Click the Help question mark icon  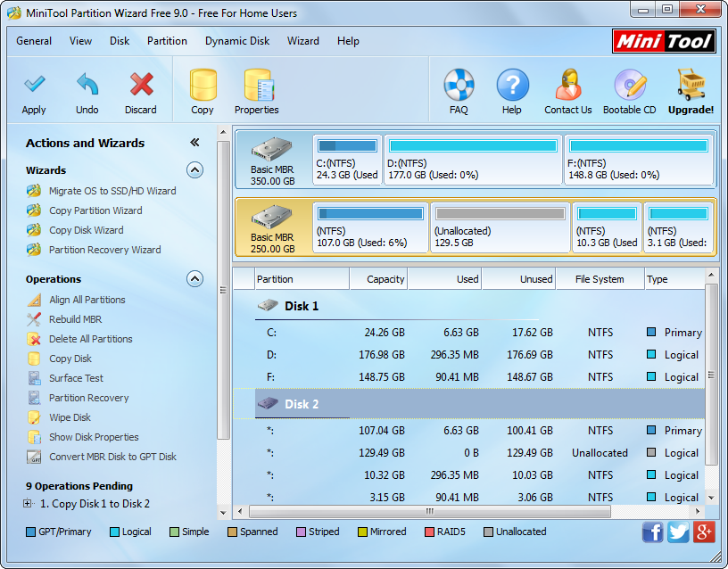pos(512,85)
